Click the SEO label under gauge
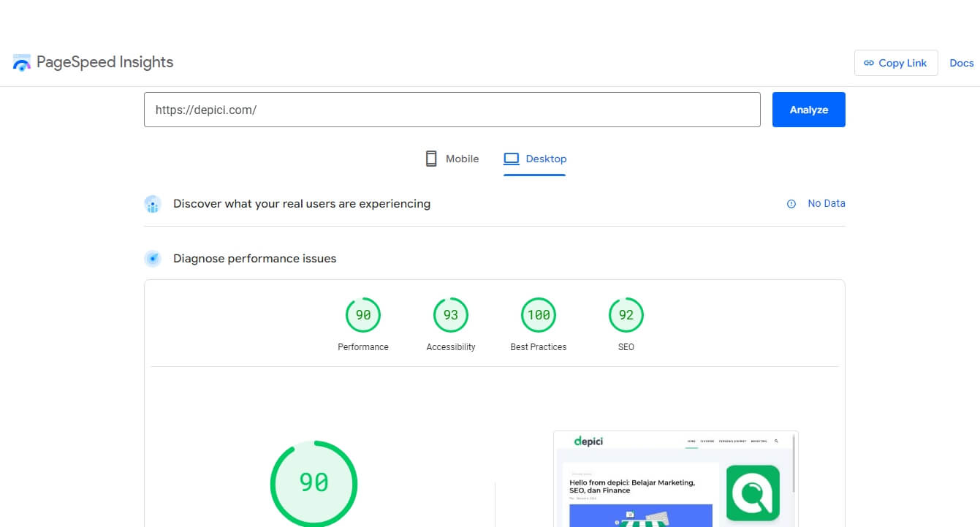980x527 pixels. click(x=626, y=347)
